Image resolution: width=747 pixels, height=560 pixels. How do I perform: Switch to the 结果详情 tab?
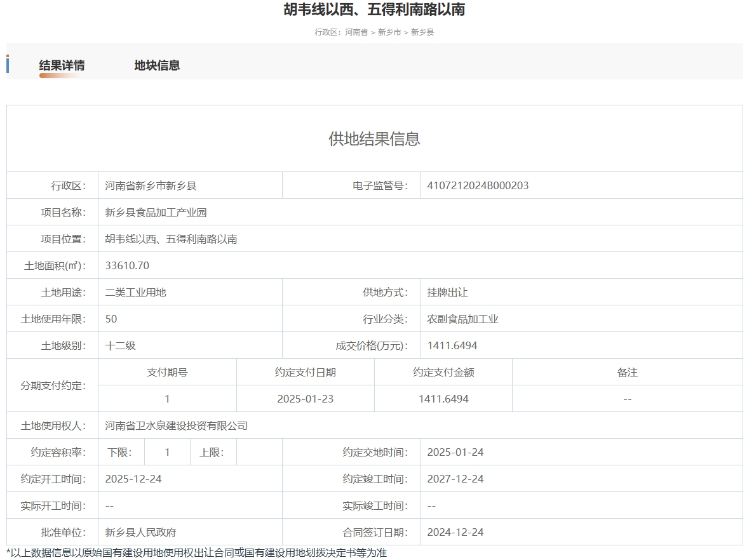click(62, 65)
